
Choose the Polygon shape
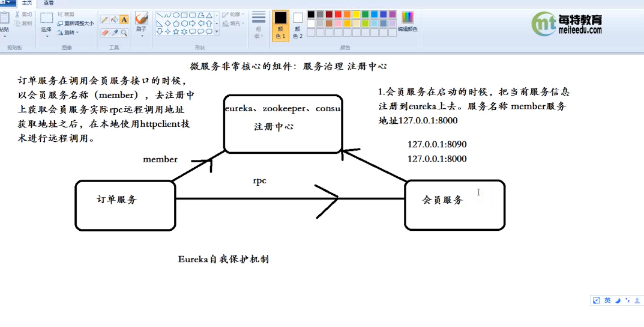point(200,16)
